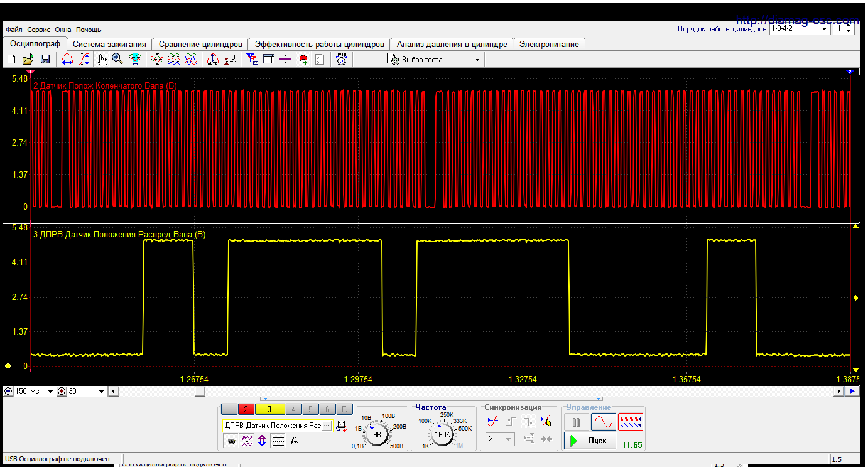This screenshot has height=467, width=868.
Task: Click the overlapping sine waves toolbar icon
Action: [191, 60]
